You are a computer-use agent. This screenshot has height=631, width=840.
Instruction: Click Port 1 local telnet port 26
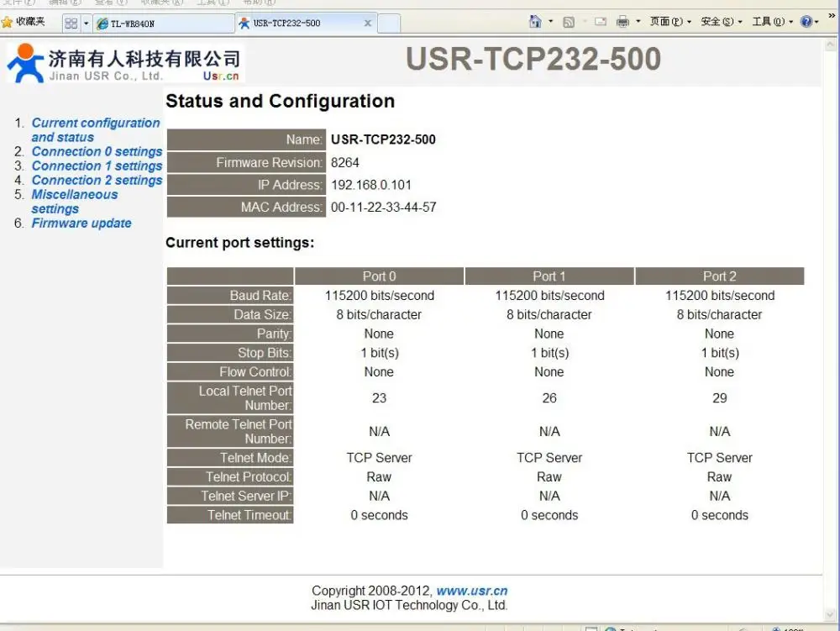pos(549,398)
